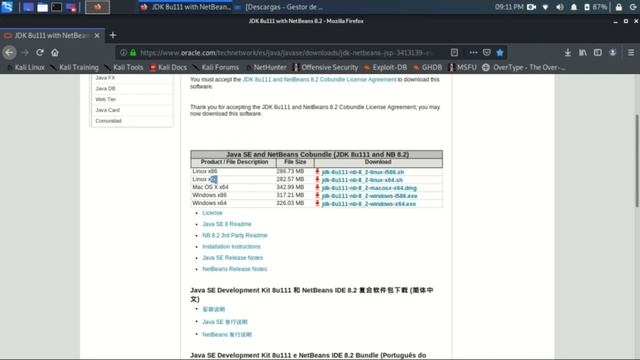Image resolution: width=640 pixels, height=360 pixels.
Task: Select Web Tier in the sidebar menu
Action: tap(106, 99)
